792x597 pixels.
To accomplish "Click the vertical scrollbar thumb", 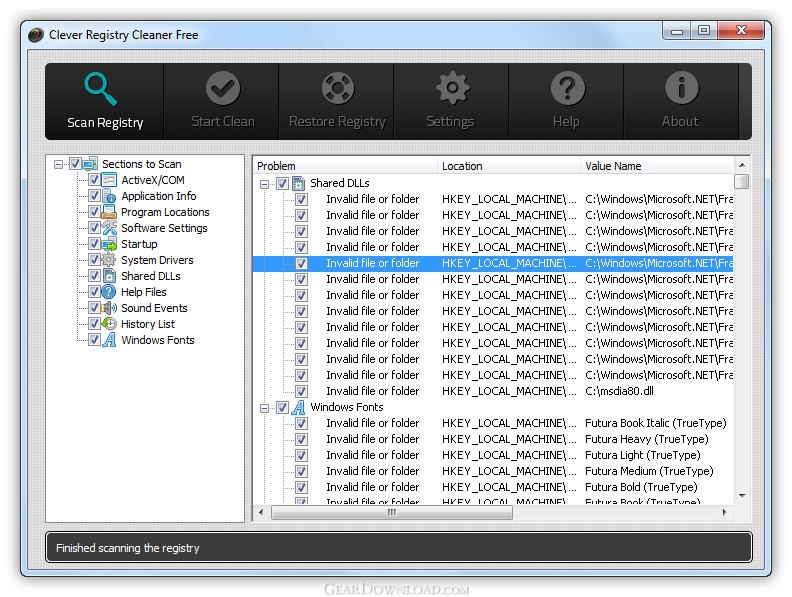I will tap(741, 181).
